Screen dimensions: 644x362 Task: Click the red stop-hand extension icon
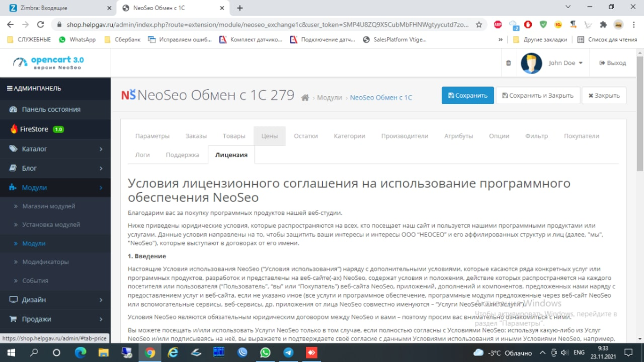coord(528,24)
